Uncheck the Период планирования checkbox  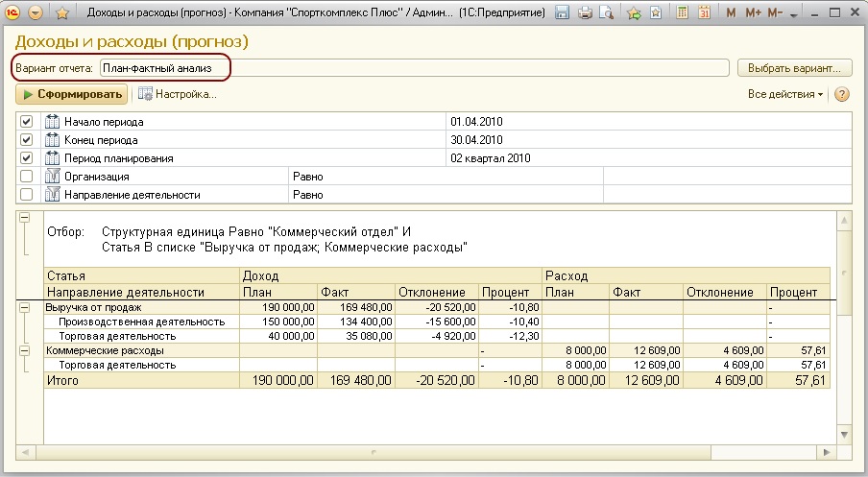click(x=27, y=158)
